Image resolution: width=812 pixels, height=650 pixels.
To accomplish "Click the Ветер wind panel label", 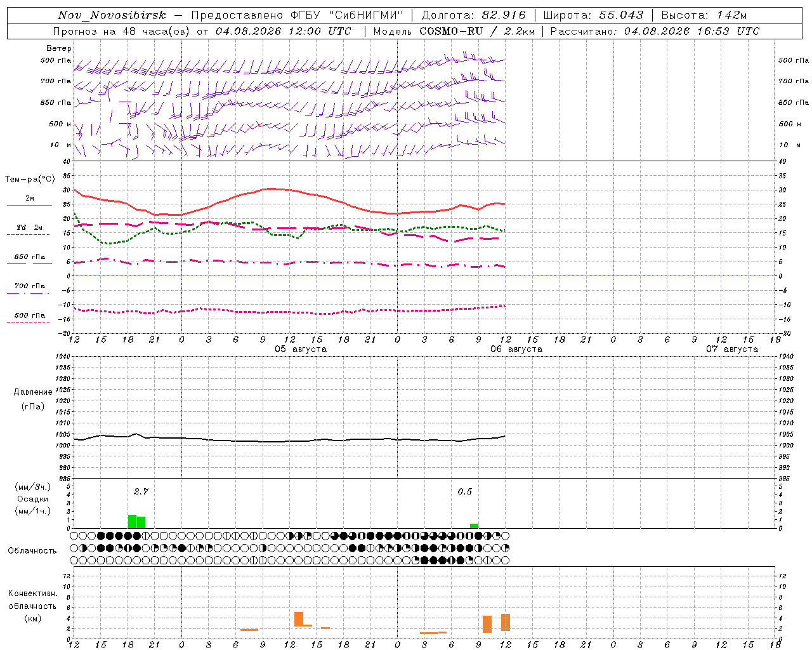I will coord(59,48).
